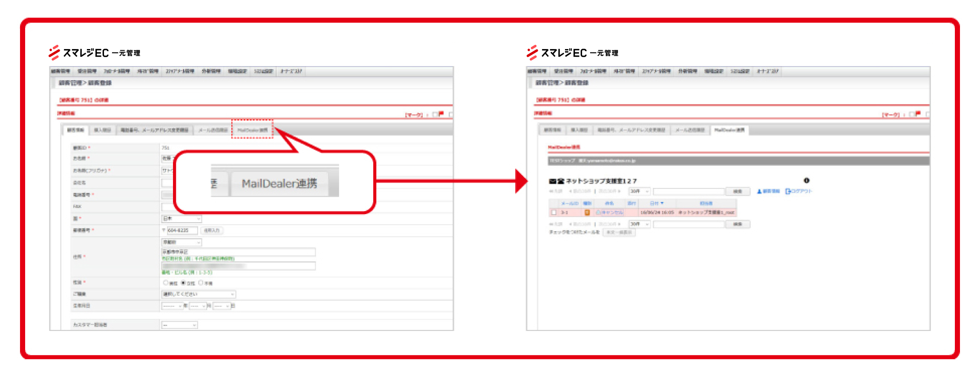Open the 顧客管理 menu in the left screenshot
The height and width of the screenshot is (377, 980).
tap(61, 71)
